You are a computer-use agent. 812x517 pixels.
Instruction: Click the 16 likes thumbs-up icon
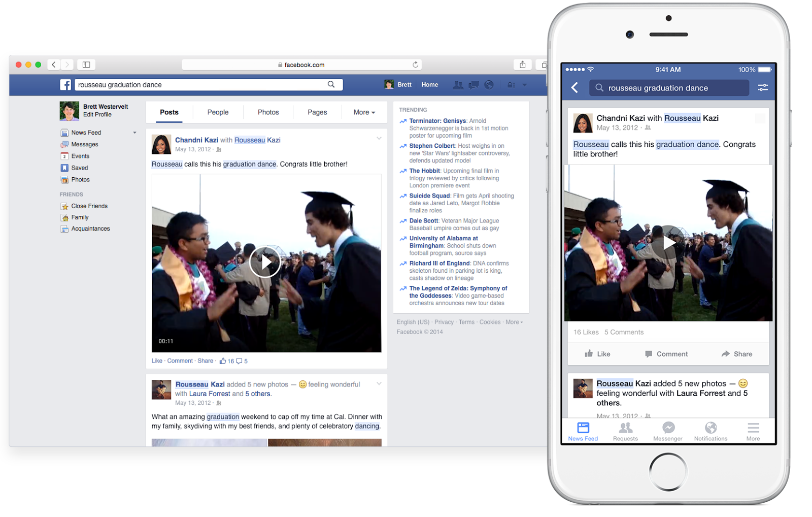pyautogui.click(x=223, y=361)
